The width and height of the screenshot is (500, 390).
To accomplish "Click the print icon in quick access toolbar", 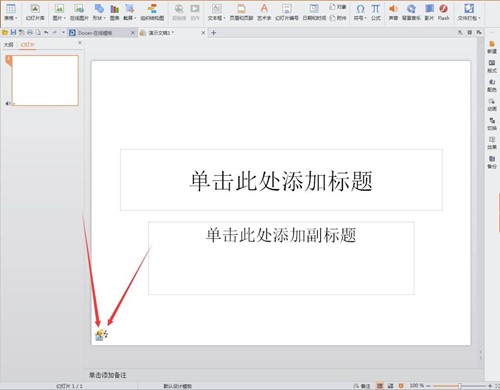I will point(30,32).
